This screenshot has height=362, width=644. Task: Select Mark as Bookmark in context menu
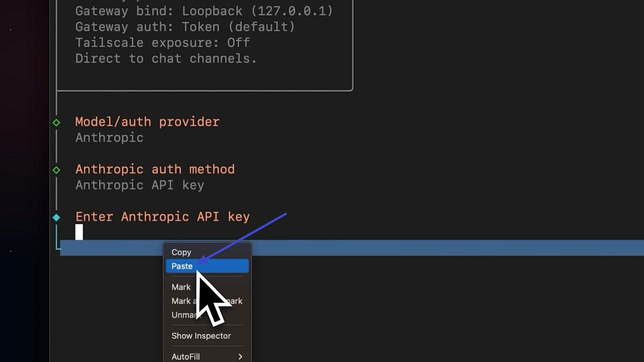click(x=207, y=301)
